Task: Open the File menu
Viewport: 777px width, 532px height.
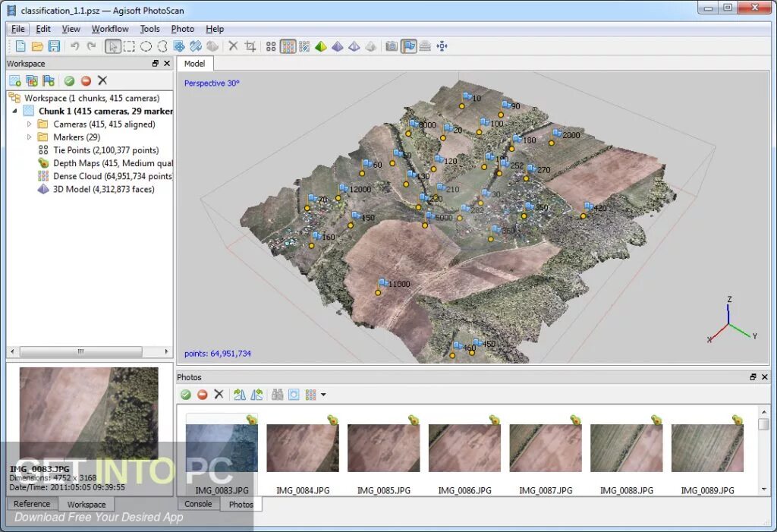Action: pyautogui.click(x=18, y=29)
